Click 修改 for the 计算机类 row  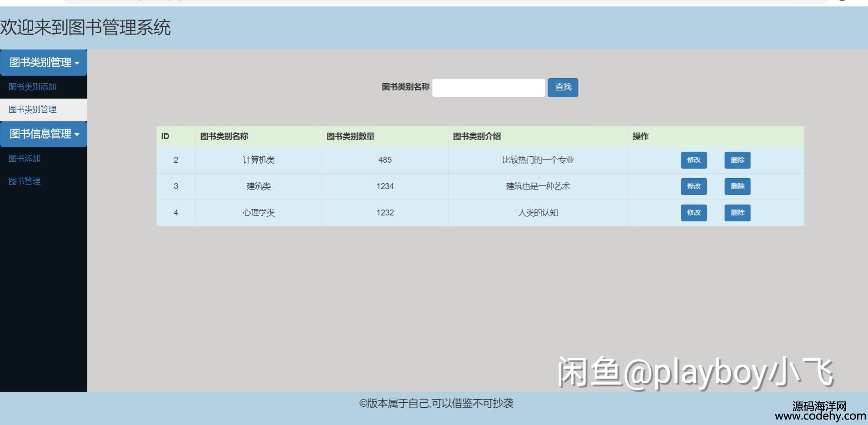click(694, 160)
